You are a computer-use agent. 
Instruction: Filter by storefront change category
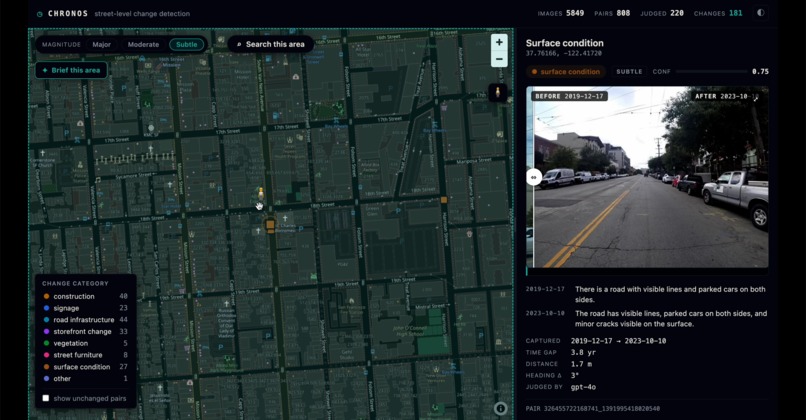click(85, 332)
